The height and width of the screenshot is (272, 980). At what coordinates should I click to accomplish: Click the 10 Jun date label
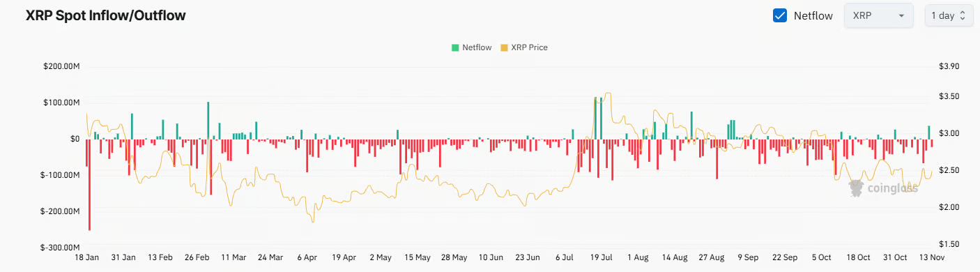(491, 257)
